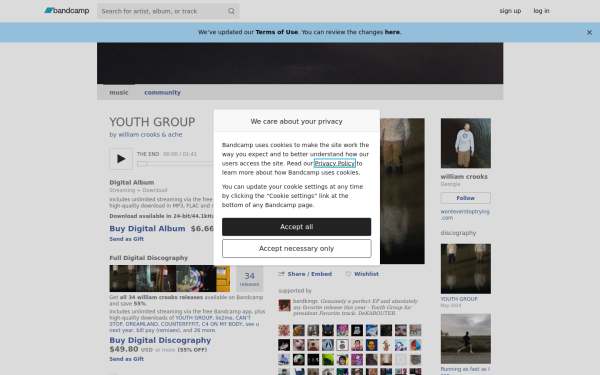Click Send as Gift under Digital Discography

pyautogui.click(x=127, y=359)
